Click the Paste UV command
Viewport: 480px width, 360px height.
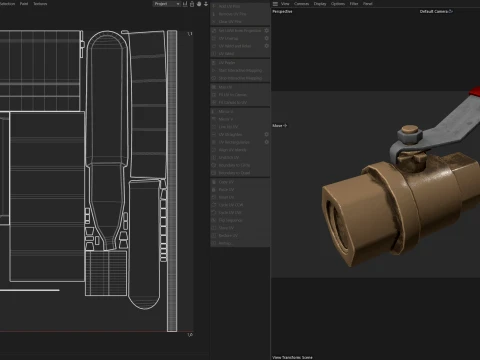(x=226, y=190)
